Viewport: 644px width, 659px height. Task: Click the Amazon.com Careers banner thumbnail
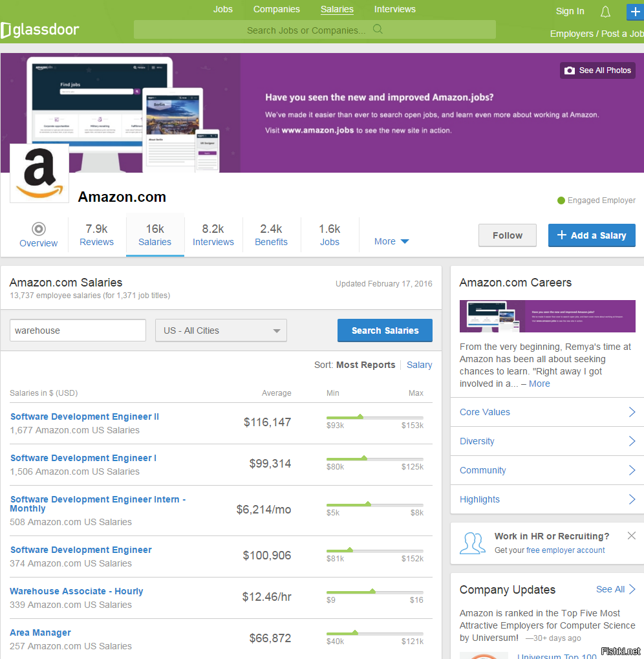point(548,316)
